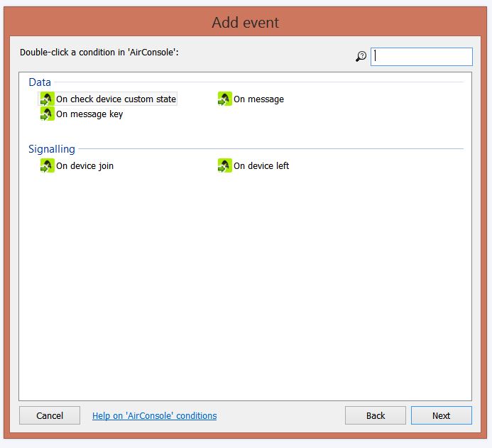Pick the 'On device left' condition icon

coord(225,166)
